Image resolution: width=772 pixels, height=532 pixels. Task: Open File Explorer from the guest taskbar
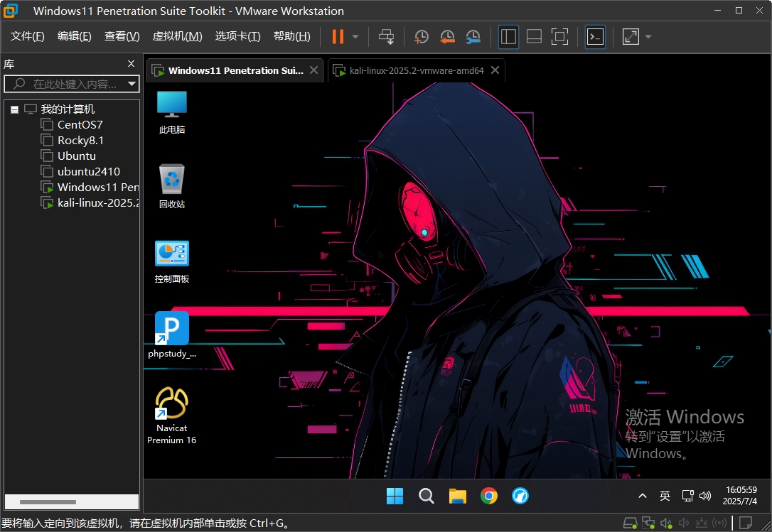click(457, 496)
